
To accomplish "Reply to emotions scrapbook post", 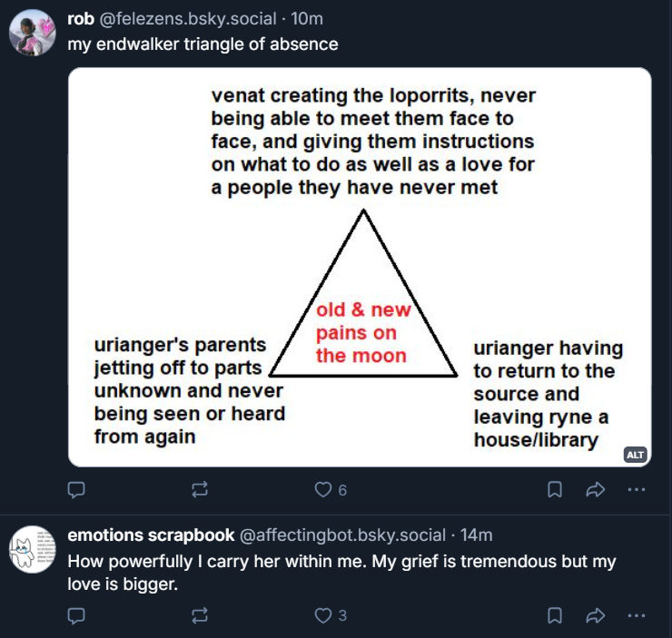I will (77, 615).
